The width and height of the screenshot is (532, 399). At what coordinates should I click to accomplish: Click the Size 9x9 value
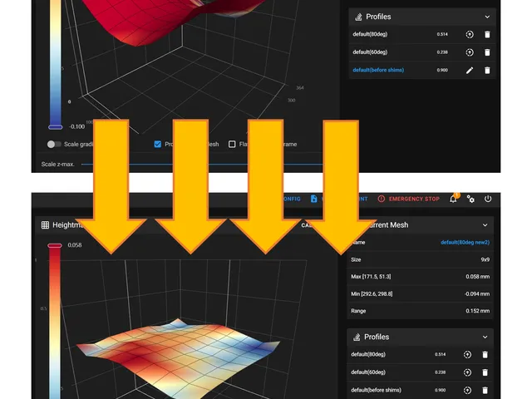click(x=485, y=259)
